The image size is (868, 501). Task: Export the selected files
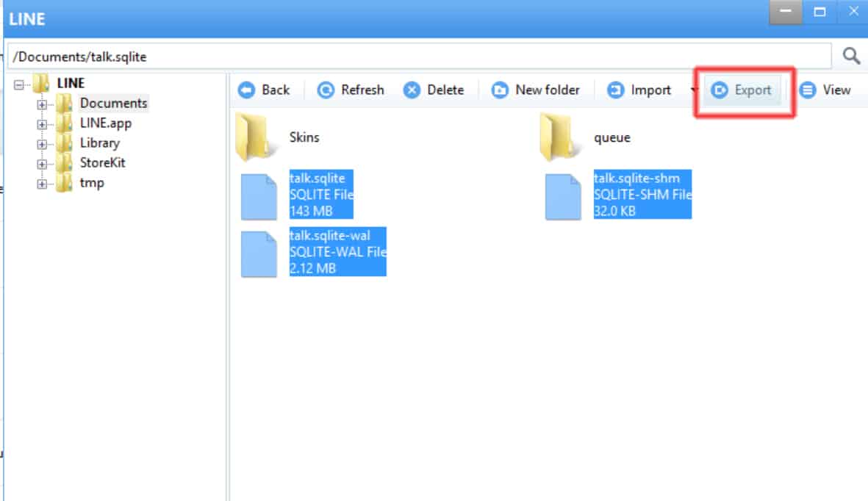pyautogui.click(x=742, y=90)
